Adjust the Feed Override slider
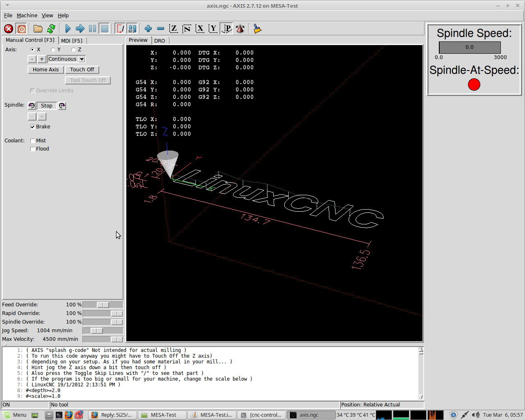Screen dimensions: 525x420 tap(103, 305)
